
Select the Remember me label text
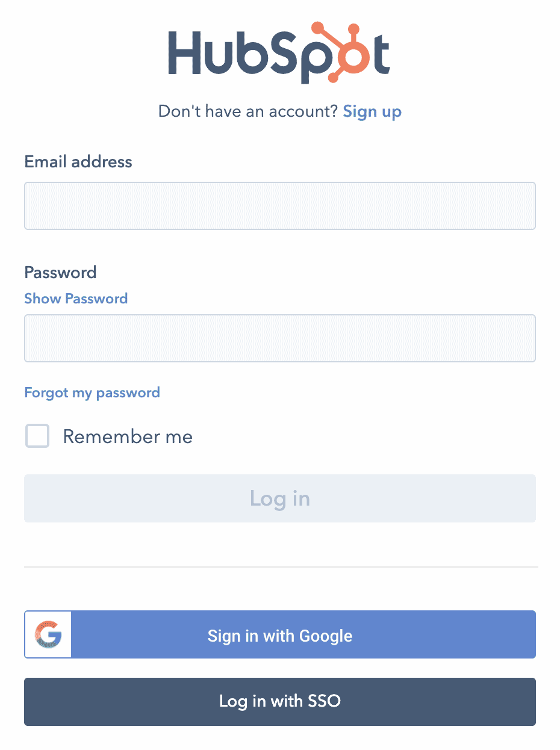pos(128,436)
